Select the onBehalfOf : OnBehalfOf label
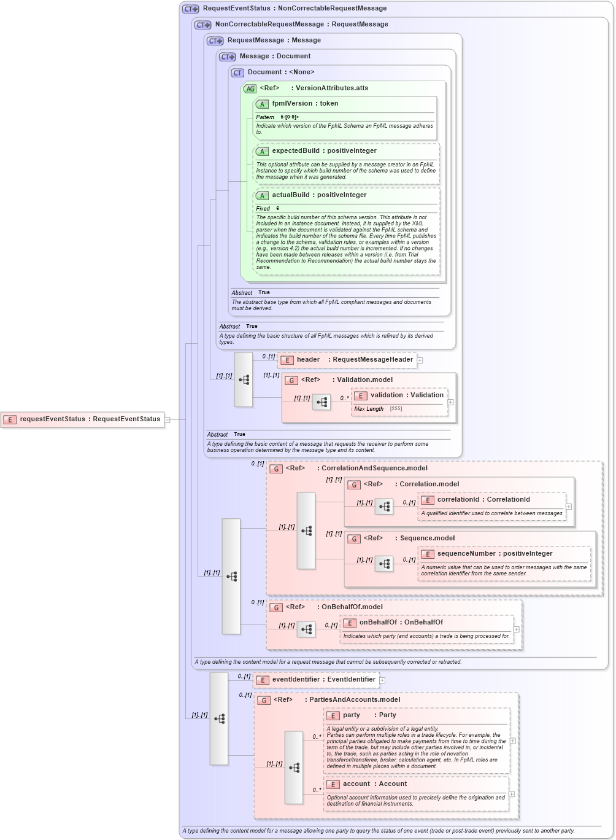The image size is (616, 840). click(401, 623)
